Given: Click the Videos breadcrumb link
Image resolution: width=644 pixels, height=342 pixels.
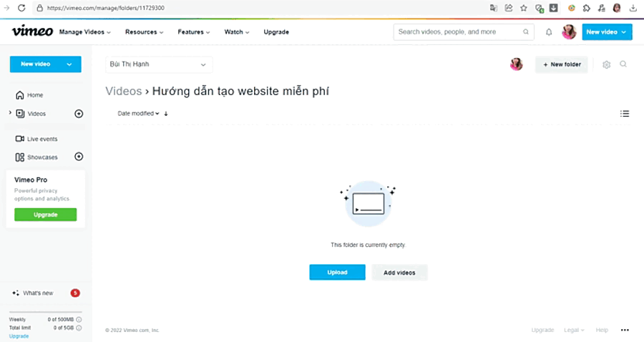Looking at the screenshot, I should pos(124,91).
